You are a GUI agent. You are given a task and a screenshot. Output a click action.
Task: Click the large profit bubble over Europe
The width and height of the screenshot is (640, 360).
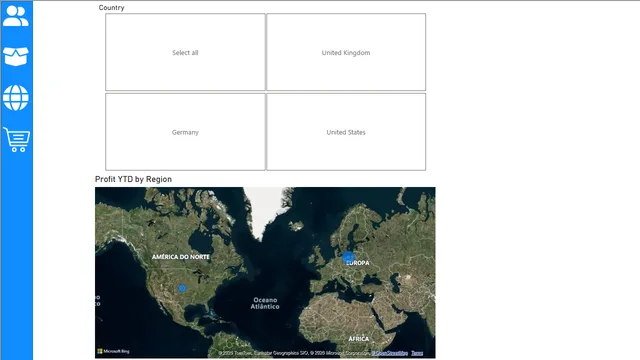(348, 257)
